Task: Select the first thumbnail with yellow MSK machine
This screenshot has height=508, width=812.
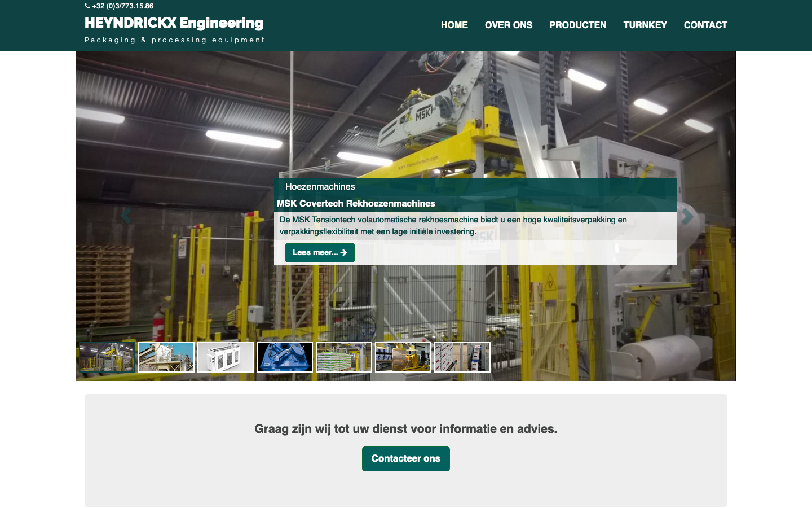Action: (107, 357)
